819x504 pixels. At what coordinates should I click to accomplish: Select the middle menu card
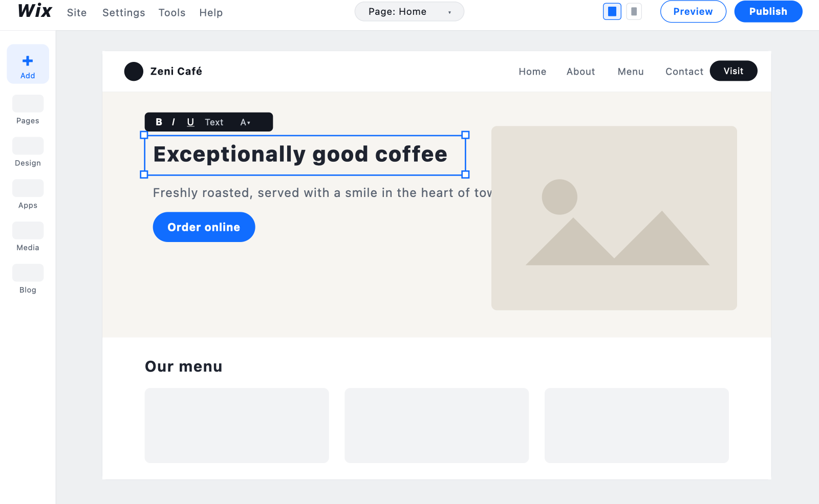pos(437,425)
